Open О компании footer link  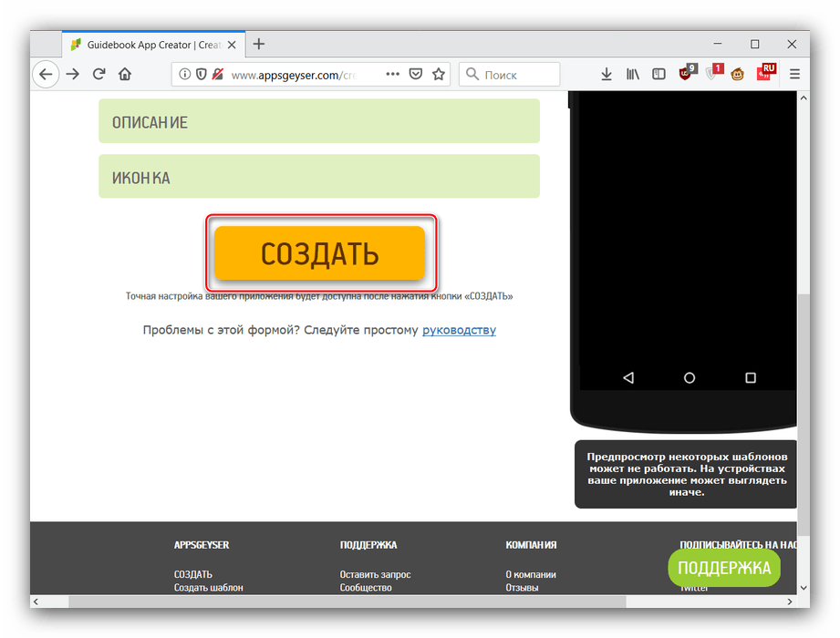point(530,574)
